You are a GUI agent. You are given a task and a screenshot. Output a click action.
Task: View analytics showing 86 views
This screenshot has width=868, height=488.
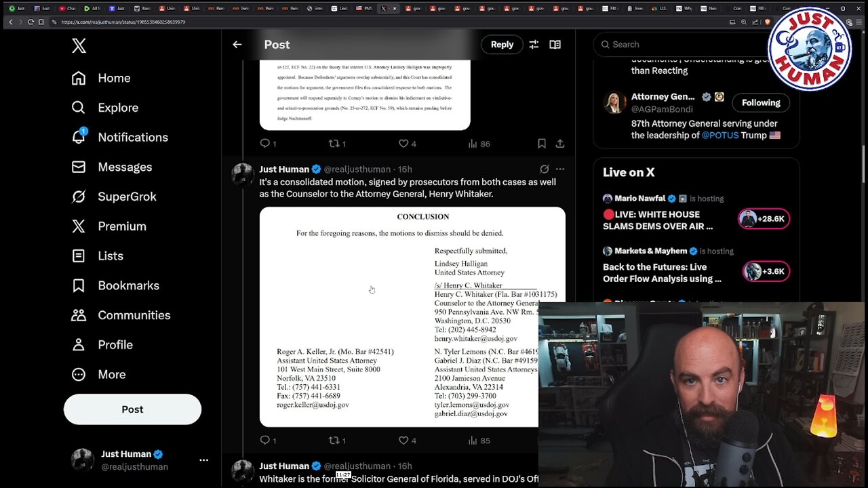click(479, 144)
